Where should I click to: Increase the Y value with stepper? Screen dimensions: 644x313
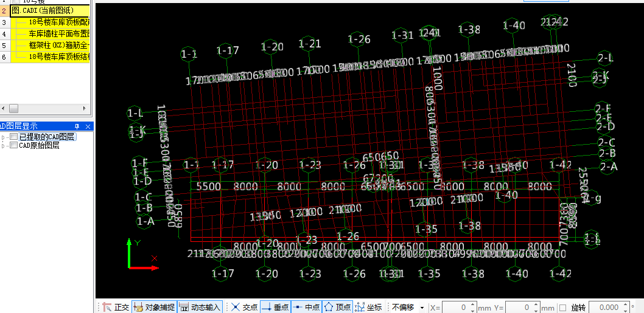pos(536,305)
